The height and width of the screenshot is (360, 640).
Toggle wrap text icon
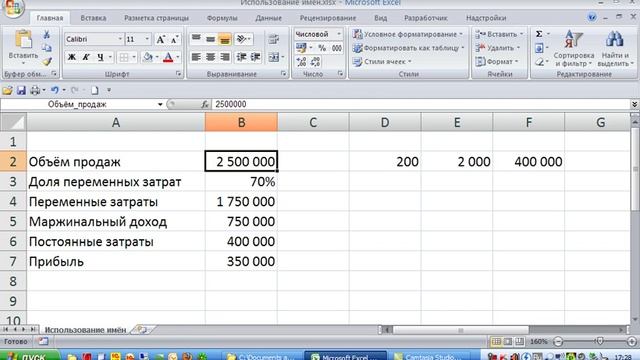click(x=274, y=39)
